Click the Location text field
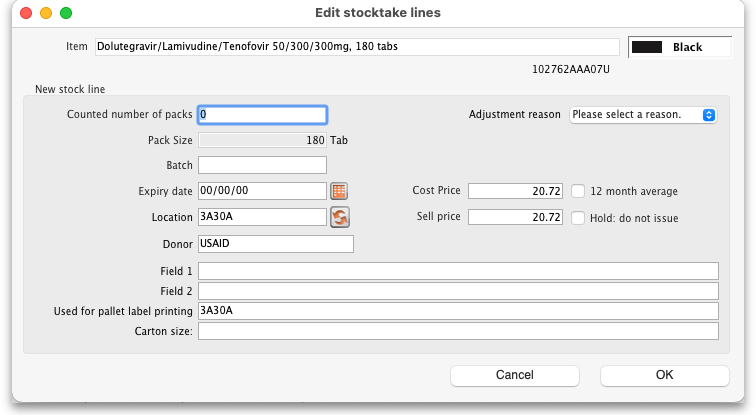This screenshot has height=415, width=756. tap(262, 217)
